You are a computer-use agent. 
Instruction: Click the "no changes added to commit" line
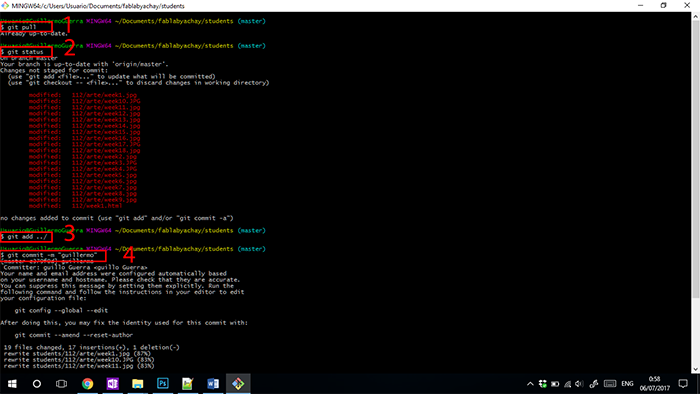(x=117, y=218)
